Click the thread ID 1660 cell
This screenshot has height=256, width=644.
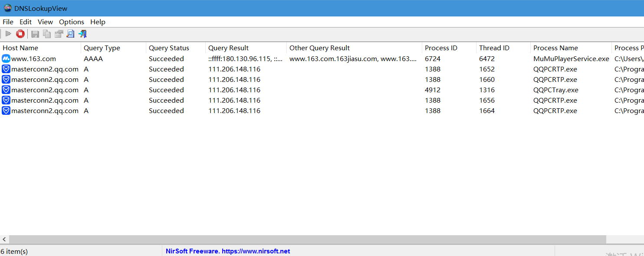pyautogui.click(x=487, y=79)
